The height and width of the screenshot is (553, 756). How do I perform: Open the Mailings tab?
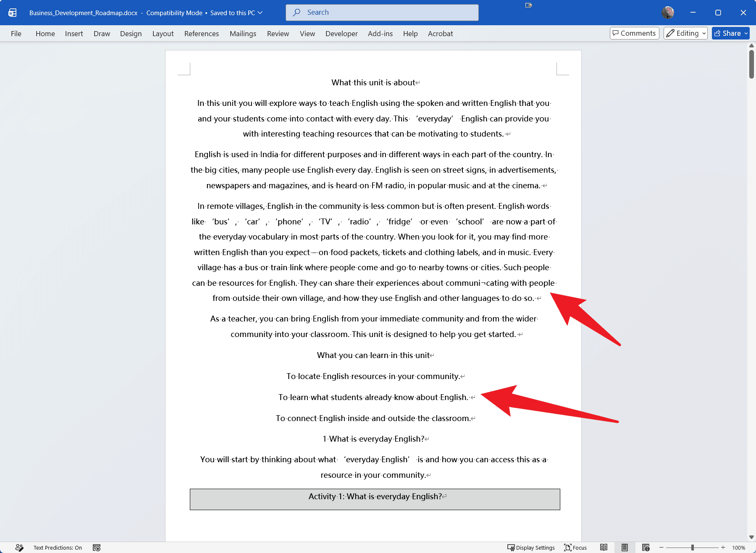tap(243, 34)
